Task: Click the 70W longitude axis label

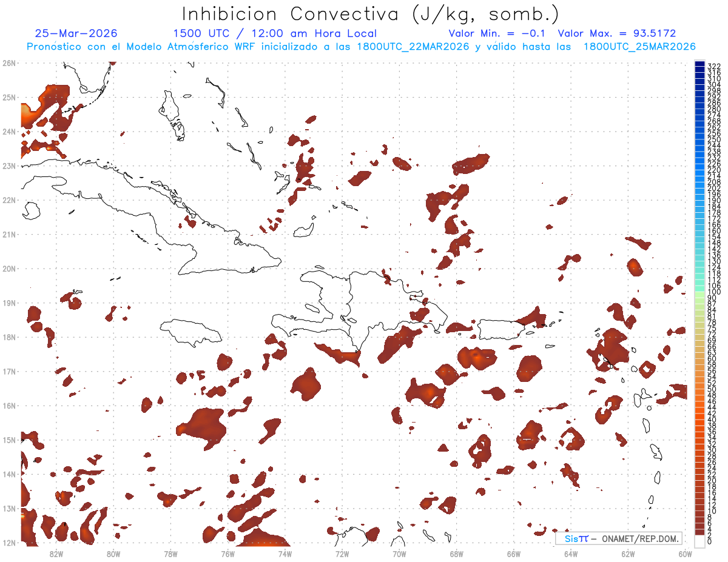Action: (x=399, y=553)
